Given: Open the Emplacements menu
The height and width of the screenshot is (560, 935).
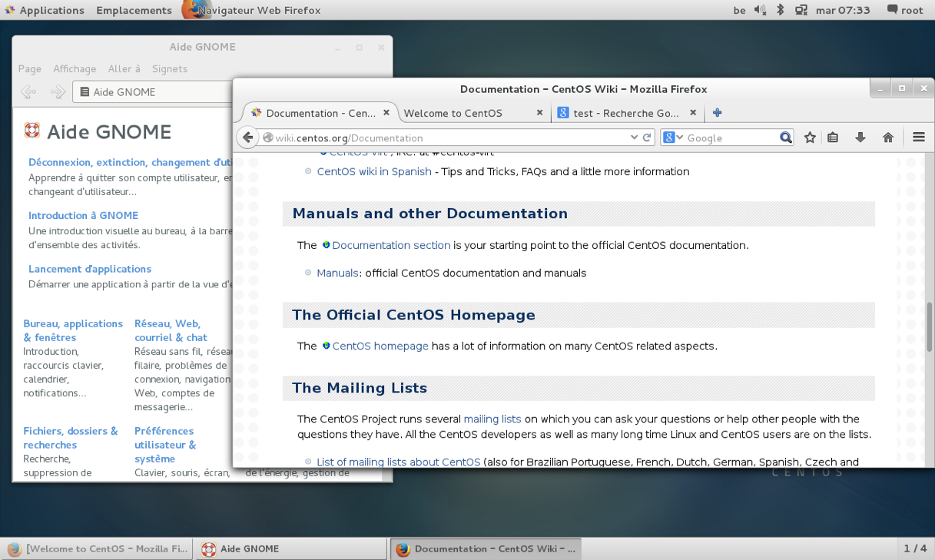Looking at the screenshot, I should [x=134, y=10].
